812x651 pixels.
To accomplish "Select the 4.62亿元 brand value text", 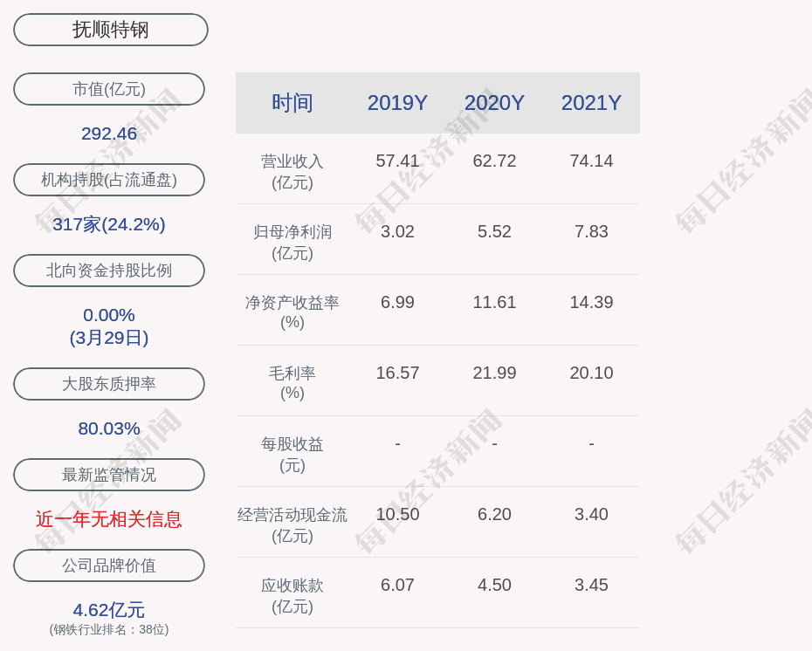I will (x=109, y=610).
